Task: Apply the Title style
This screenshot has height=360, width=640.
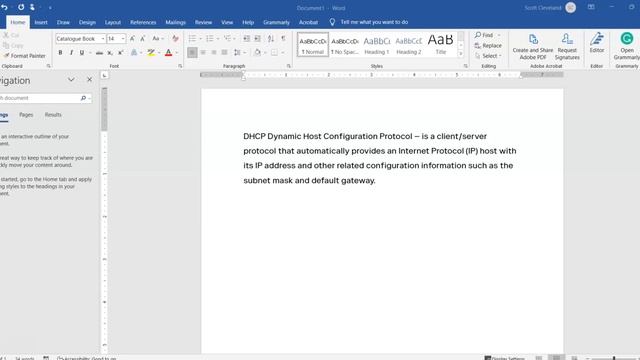Action: coord(441,44)
